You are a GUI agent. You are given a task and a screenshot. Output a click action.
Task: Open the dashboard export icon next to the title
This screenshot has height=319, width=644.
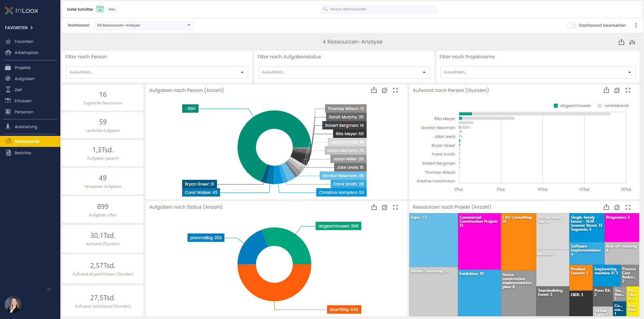point(621,42)
